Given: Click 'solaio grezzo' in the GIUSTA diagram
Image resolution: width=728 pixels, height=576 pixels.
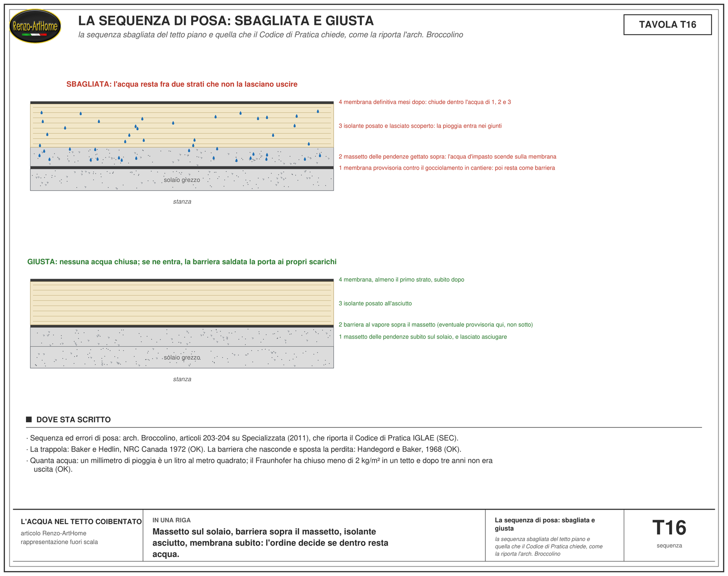Looking at the screenshot, I should pos(182,358).
